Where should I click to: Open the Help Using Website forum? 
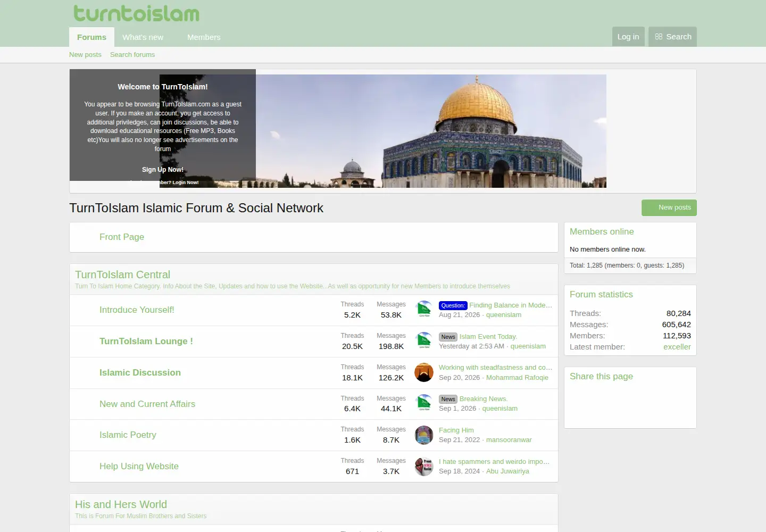(139, 466)
